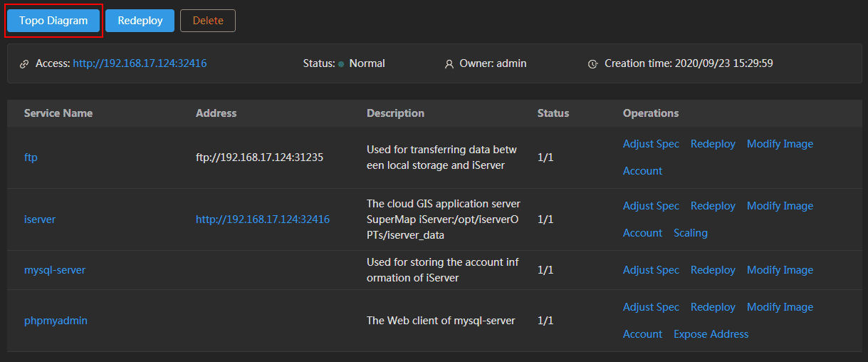
Task: Click the top Redeploy button
Action: (140, 21)
